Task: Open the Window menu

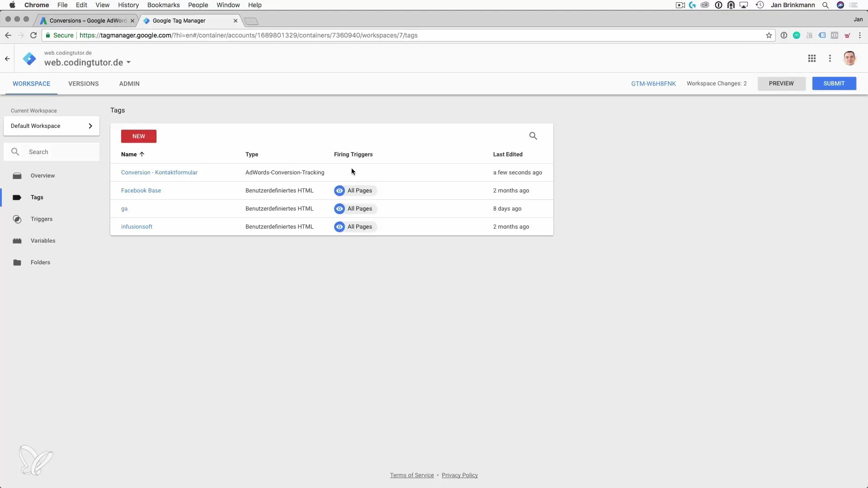Action: [228, 5]
